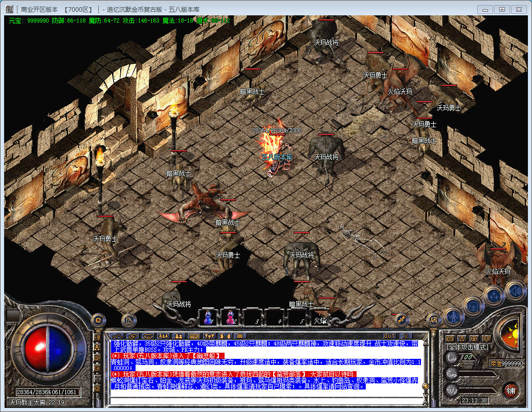Use the blue potion in quick slot 1
The image size is (532, 412).
click(208, 317)
